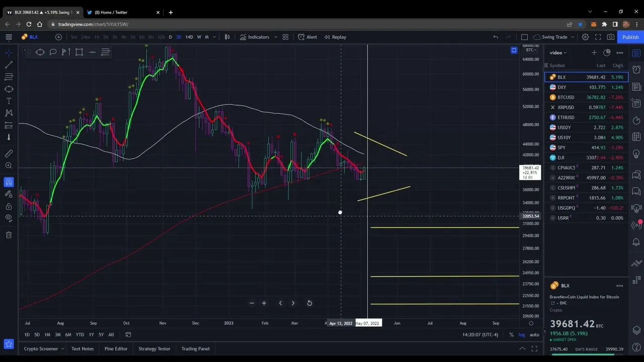This screenshot has height=362, width=644.
Task: Select the rectangle shape favorite tool
Action: 79,52
